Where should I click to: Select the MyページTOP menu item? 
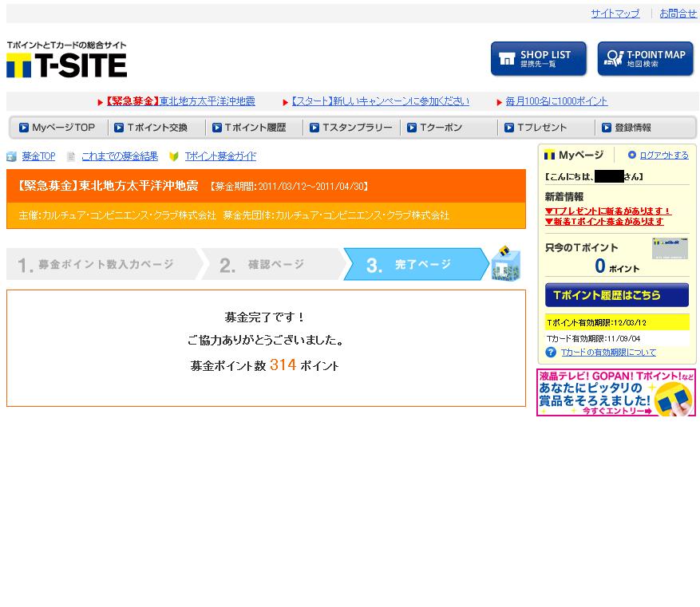[x=58, y=128]
